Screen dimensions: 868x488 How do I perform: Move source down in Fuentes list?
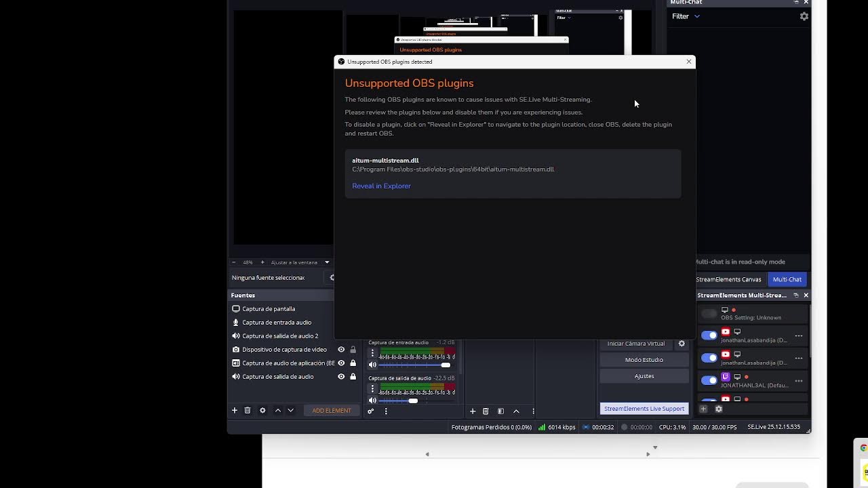(291, 411)
